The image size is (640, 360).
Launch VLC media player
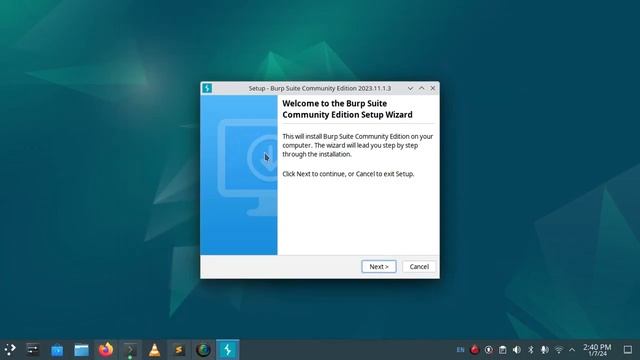pyautogui.click(x=154, y=350)
